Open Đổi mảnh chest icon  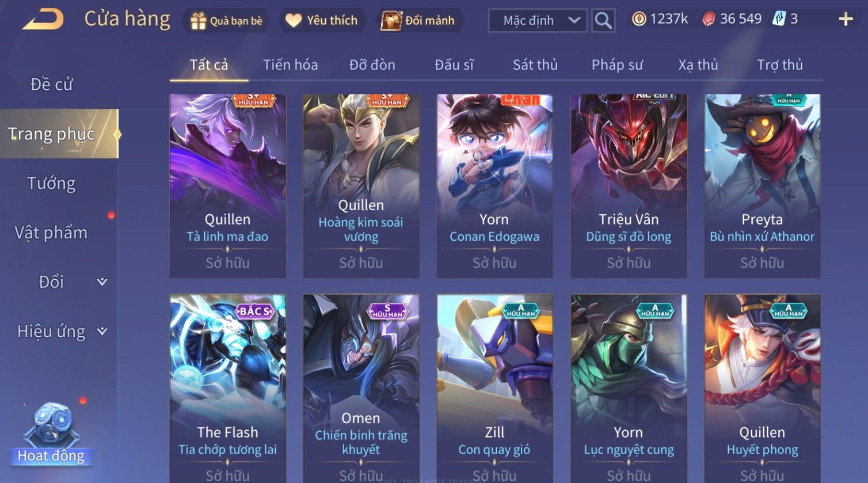pos(391,21)
